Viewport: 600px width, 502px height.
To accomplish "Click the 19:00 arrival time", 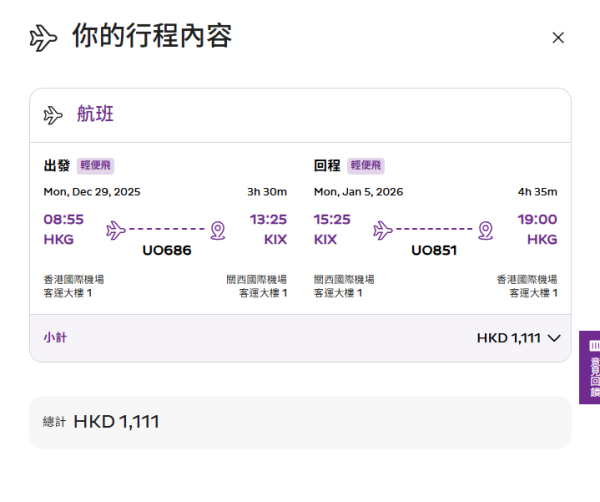I will point(537,220).
